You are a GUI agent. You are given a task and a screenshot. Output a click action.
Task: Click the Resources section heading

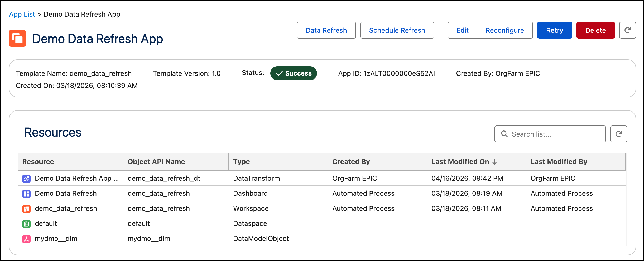tap(53, 132)
